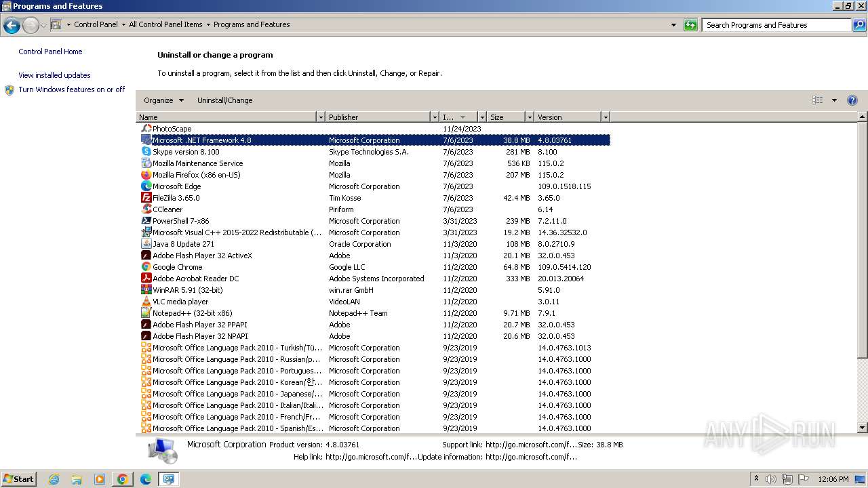Screen dimensions: 868x488
Task: Show hidden system tray icons
Action: pyautogui.click(x=756, y=479)
